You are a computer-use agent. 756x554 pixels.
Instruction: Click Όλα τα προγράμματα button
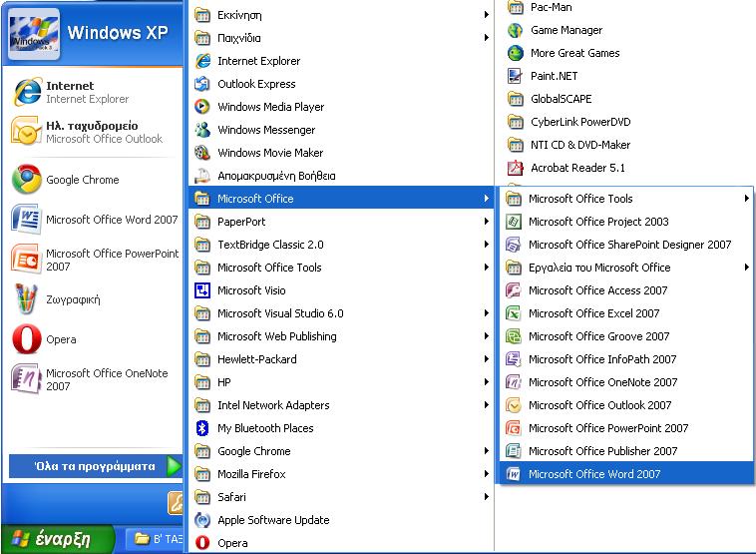click(x=96, y=466)
